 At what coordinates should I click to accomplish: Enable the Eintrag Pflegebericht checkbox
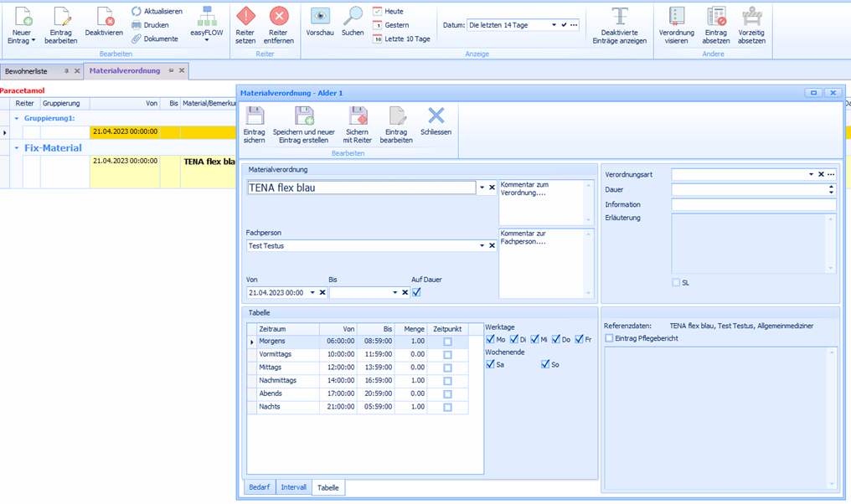coord(609,338)
